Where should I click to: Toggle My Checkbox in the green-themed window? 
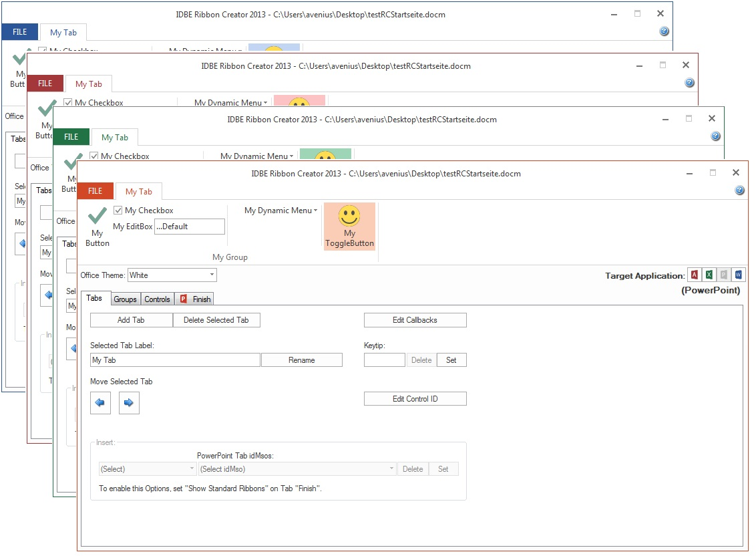94,156
